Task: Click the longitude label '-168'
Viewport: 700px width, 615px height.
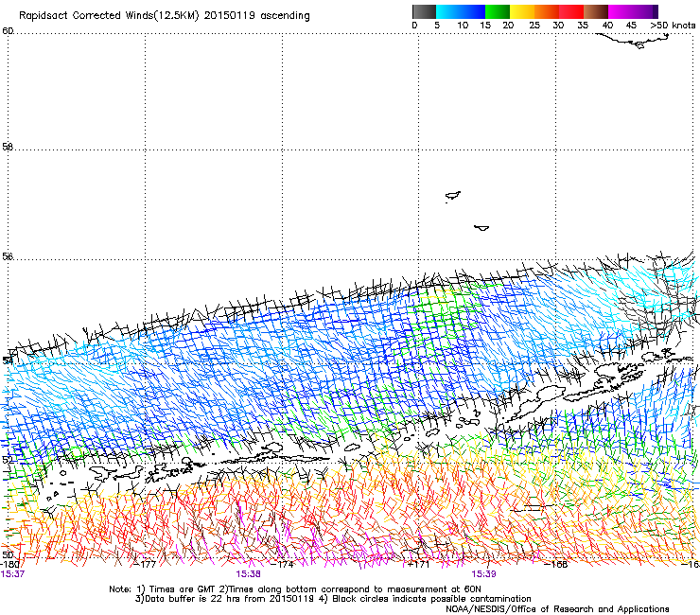Action: [x=556, y=564]
